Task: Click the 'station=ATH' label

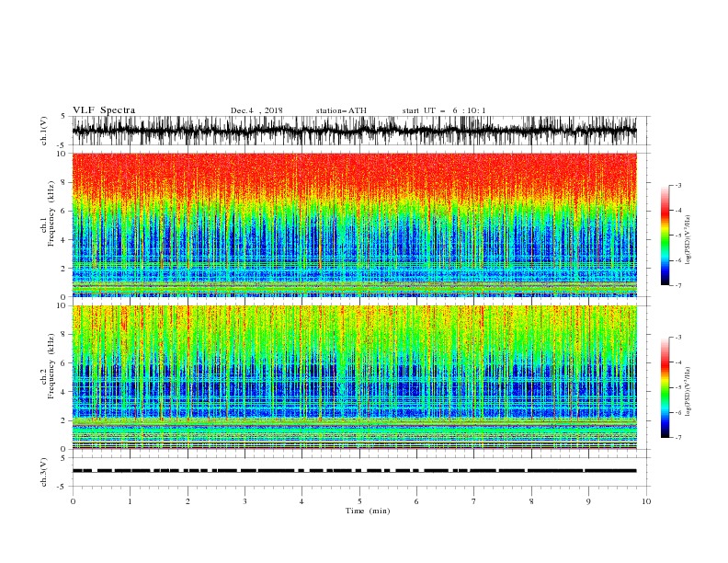Action: click(x=341, y=110)
